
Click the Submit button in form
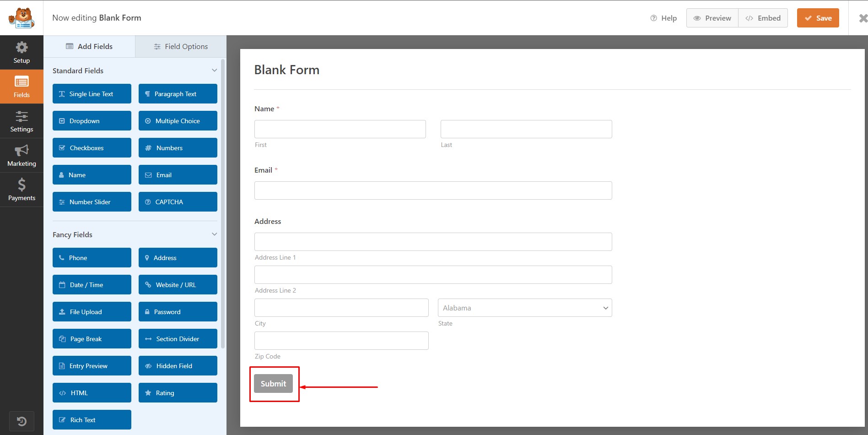(x=273, y=384)
